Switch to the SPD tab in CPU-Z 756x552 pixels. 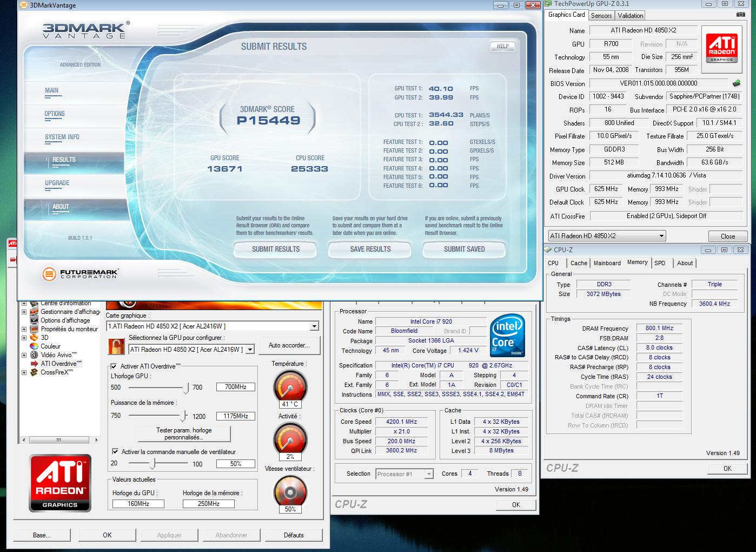point(660,263)
